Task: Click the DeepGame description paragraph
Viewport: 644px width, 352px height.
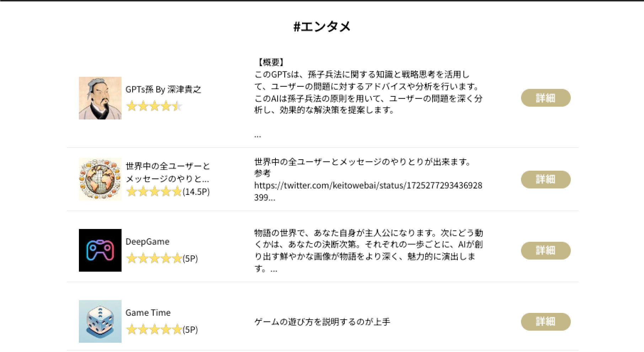Action: pyautogui.click(x=368, y=251)
